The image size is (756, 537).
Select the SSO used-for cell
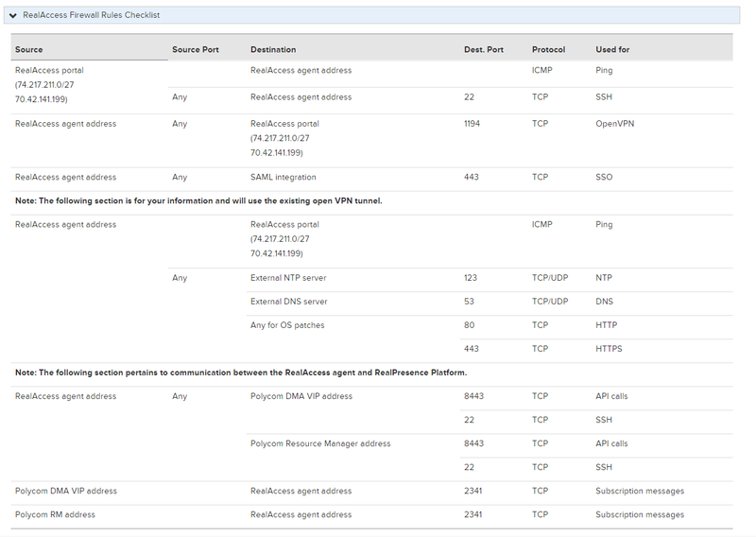click(604, 177)
